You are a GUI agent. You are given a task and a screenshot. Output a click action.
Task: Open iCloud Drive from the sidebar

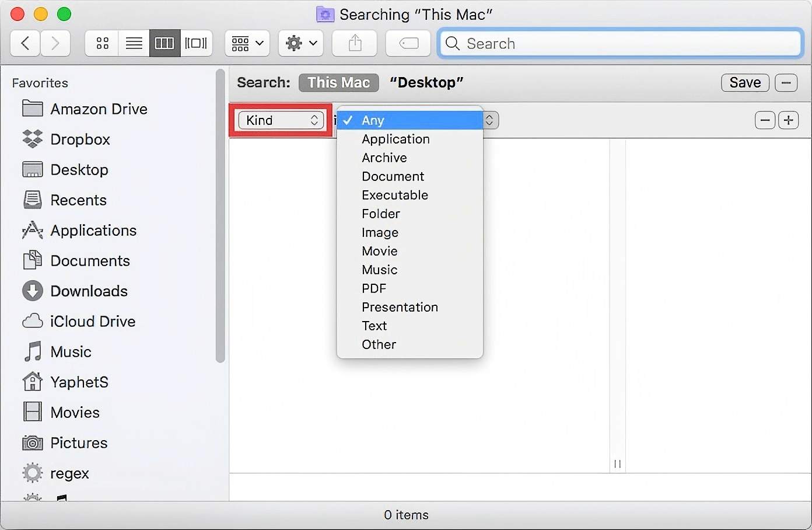click(92, 322)
